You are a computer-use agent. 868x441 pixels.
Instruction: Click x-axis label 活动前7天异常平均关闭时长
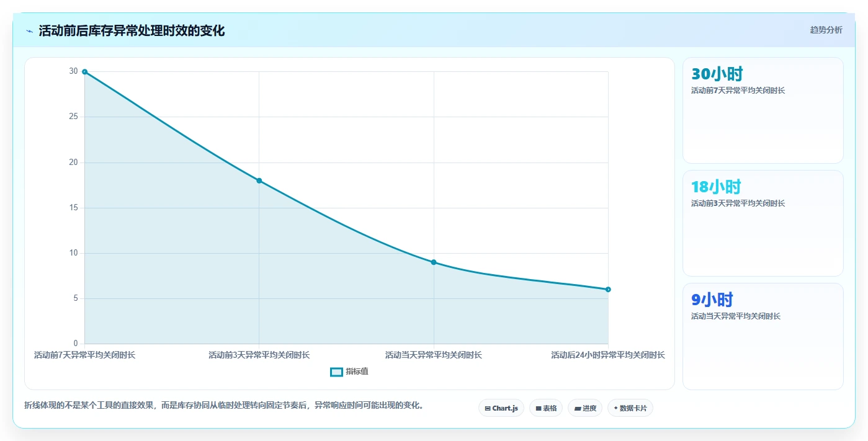tap(84, 355)
